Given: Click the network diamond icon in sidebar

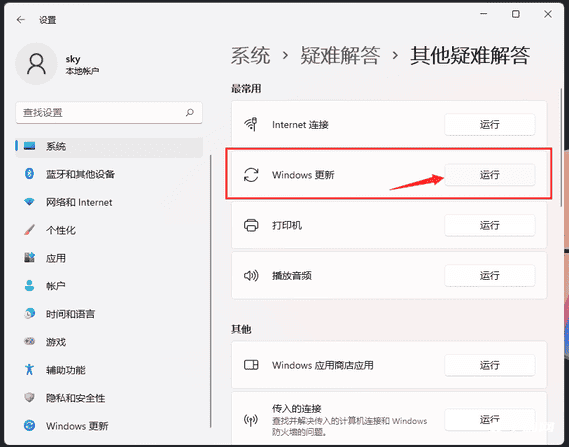Looking at the screenshot, I should pos(29,202).
